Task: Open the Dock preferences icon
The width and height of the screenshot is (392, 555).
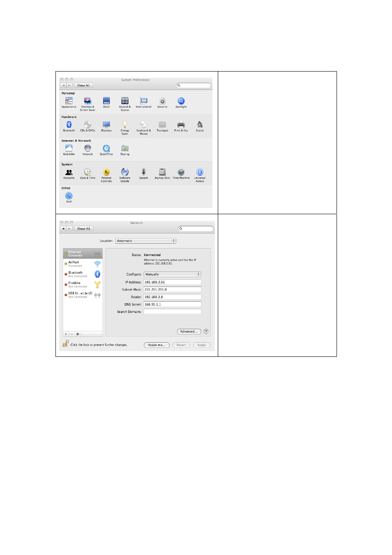Action: coord(106,101)
